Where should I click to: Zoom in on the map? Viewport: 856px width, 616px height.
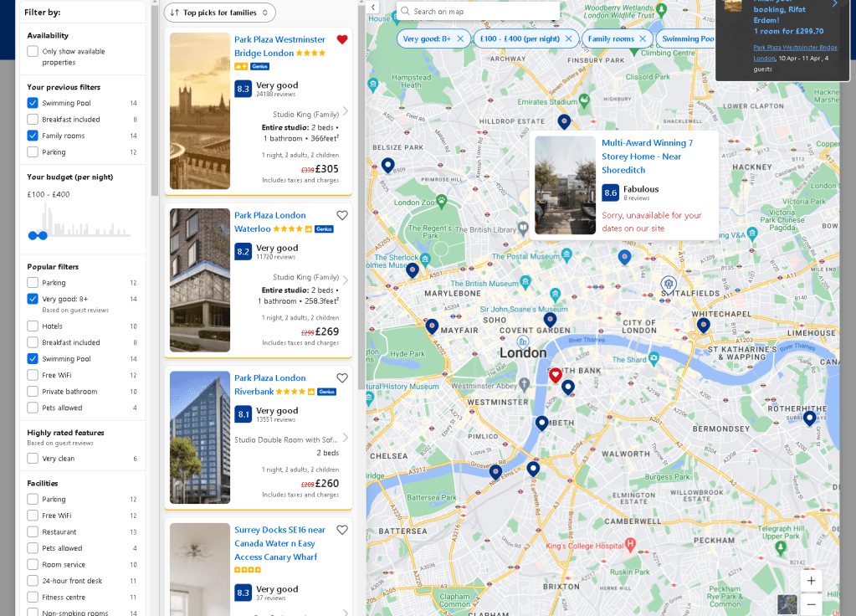point(812,581)
